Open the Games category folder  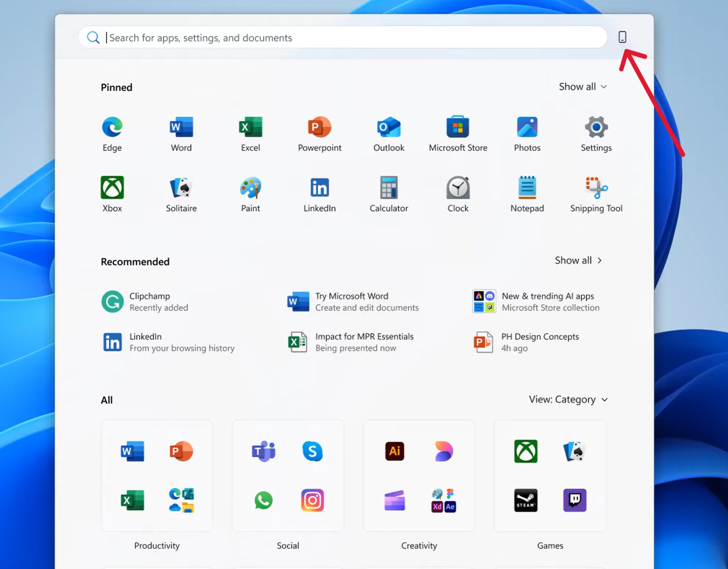point(550,476)
